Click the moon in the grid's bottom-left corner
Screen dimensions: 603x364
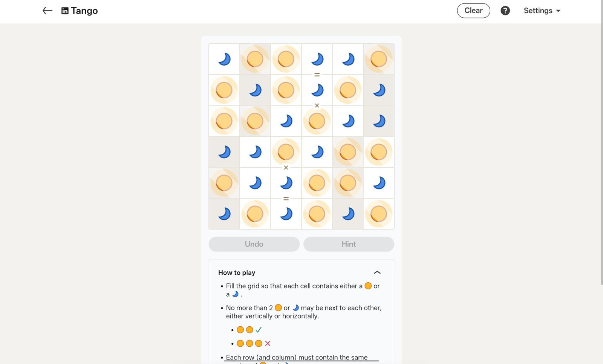click(x=224, y=214)
